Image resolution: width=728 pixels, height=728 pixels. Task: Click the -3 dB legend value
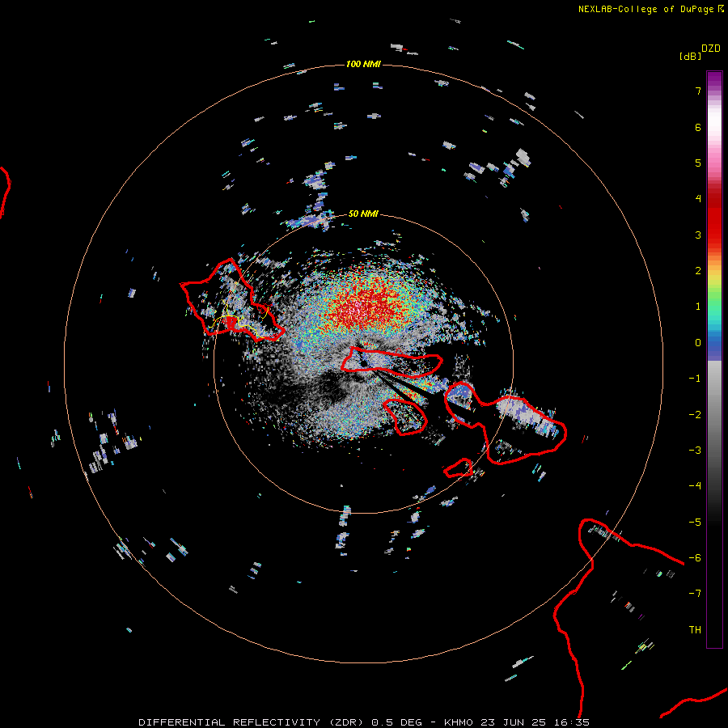point(695,451)
